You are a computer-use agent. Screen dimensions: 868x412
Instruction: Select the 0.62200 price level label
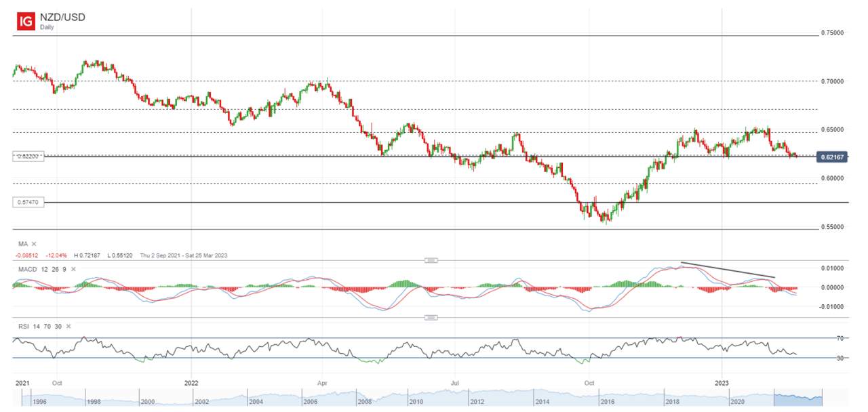coord(28,156)
